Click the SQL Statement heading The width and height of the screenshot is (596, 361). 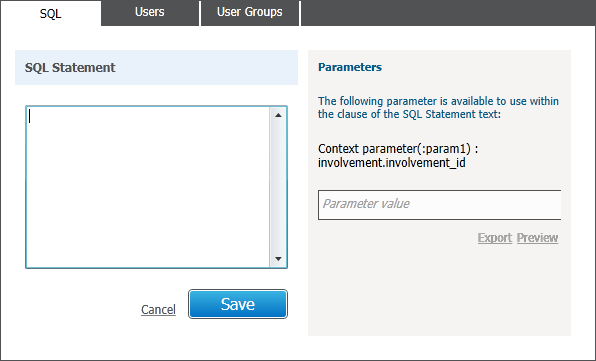(x=70, y=68)
